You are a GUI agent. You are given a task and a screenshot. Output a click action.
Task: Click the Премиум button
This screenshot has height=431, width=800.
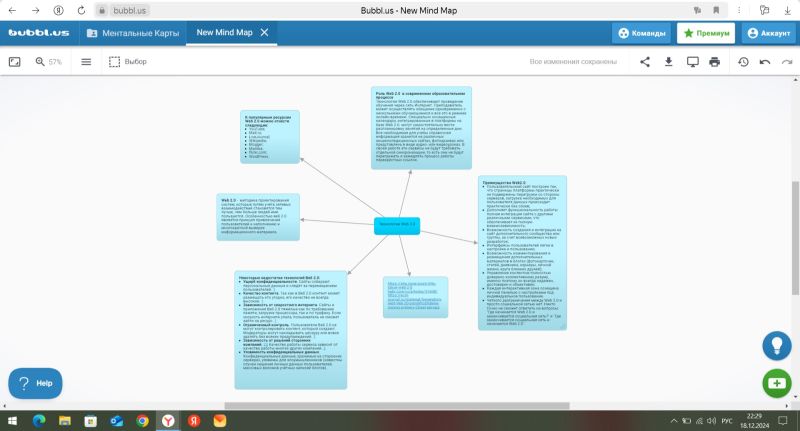704,32
